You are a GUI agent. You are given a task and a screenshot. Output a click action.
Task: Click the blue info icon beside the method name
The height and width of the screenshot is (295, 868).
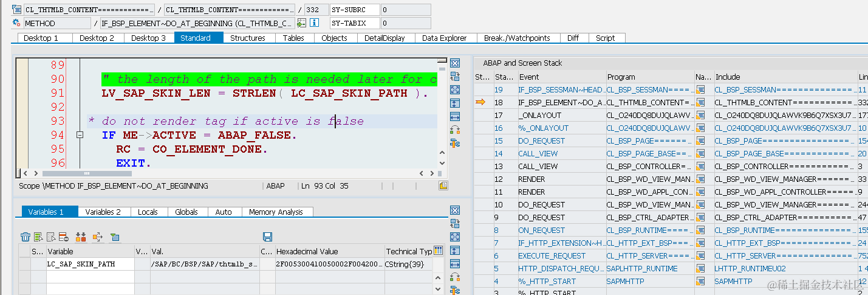[x=314, y=23]
